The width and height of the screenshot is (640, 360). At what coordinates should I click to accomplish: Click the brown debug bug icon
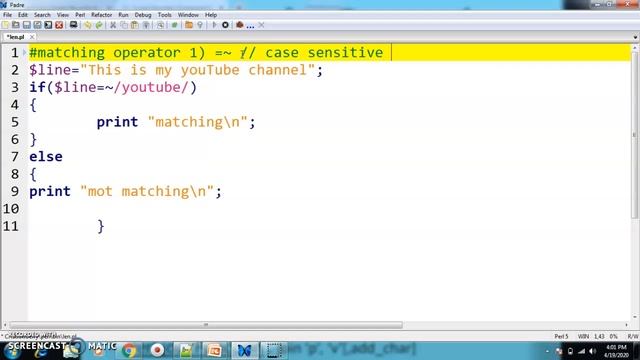point(240,25)
